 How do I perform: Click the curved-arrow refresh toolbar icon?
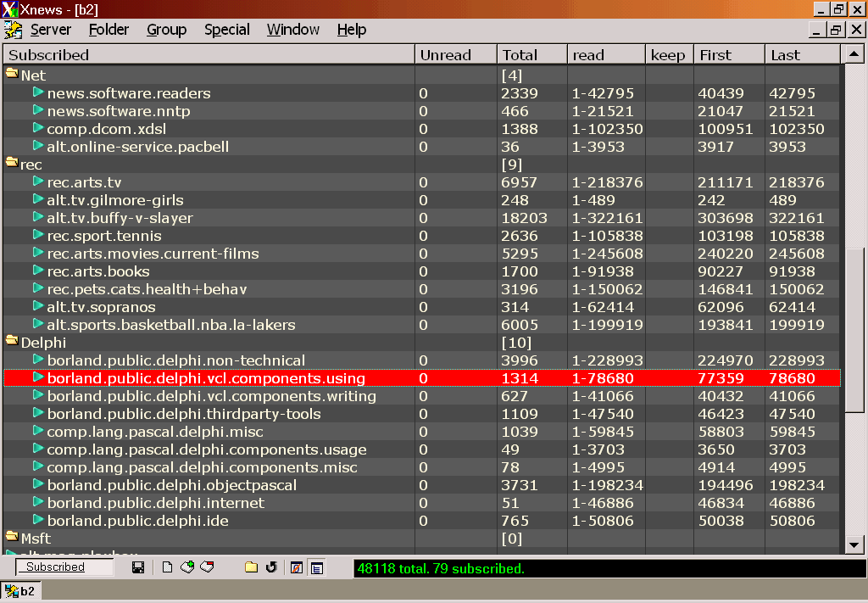click(x=271, y=567)
